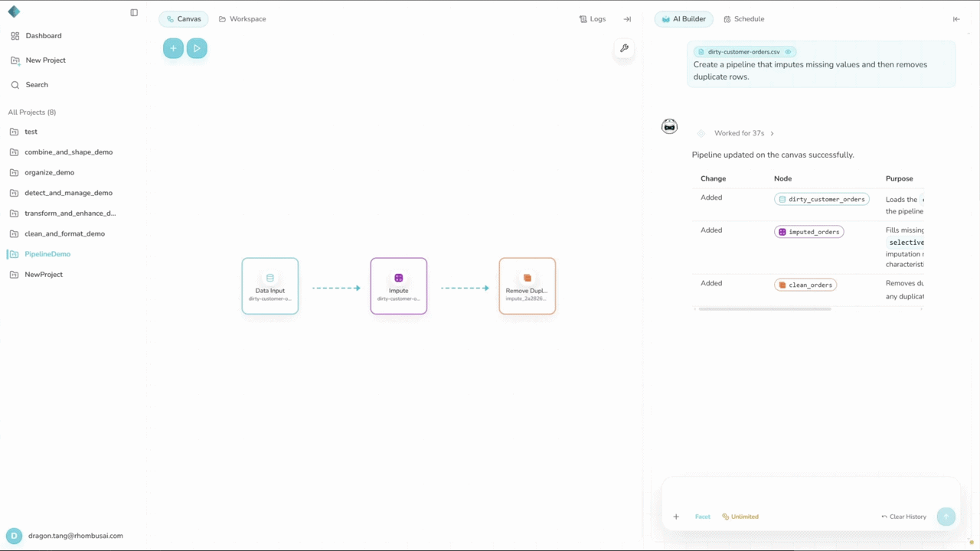The image size is (980, 551).
Task: Expand the Worked for 37s details
Action: (743, 133)
